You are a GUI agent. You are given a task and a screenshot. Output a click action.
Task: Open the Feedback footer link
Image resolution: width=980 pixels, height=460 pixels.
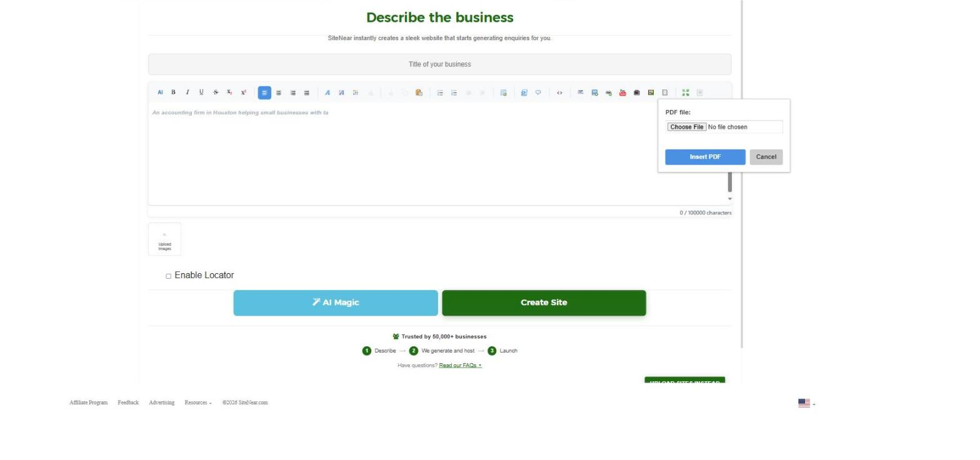click(128, 402)
